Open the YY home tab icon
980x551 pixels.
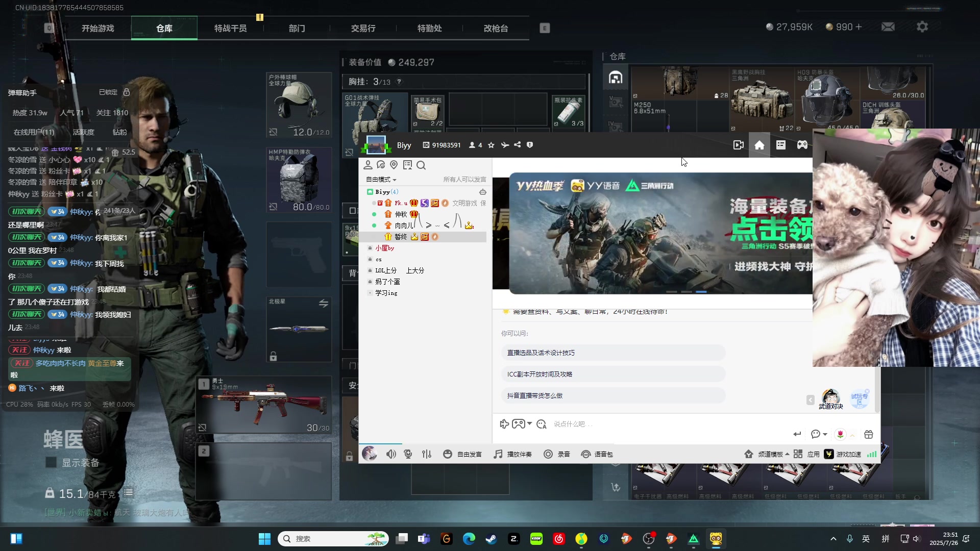tap(759, 145)
